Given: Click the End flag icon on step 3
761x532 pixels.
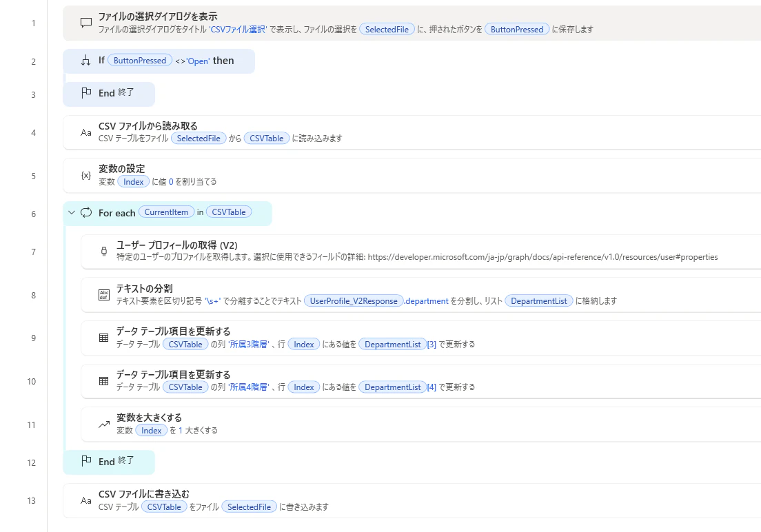Looking at the screenshot, I should (x=86, y=93).
